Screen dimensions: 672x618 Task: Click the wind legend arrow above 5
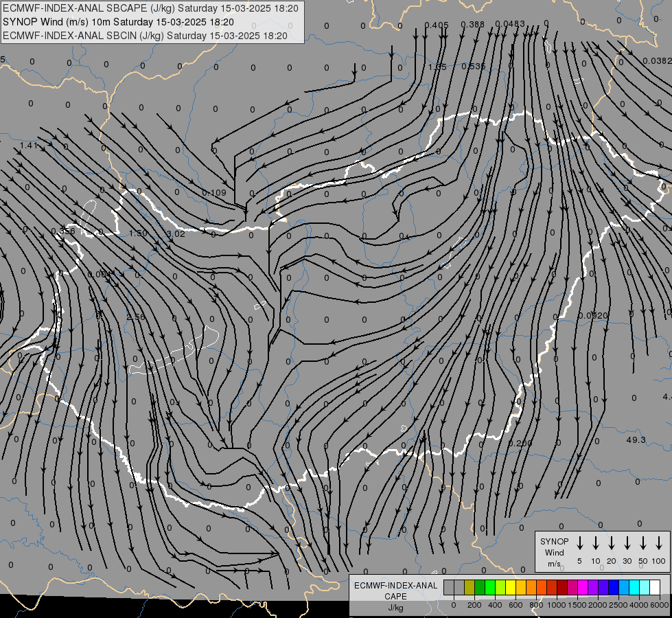[x=579, y=543]
